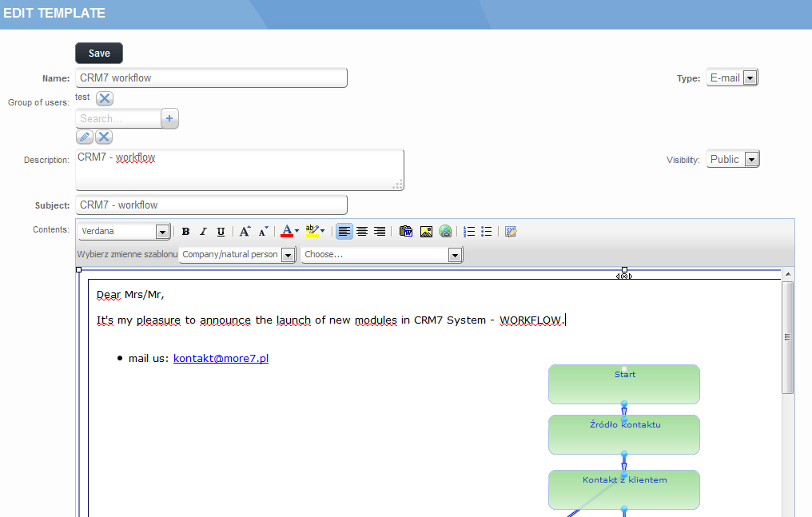
Task: Insert an image via toolbar icon
Action: (426, 231)
